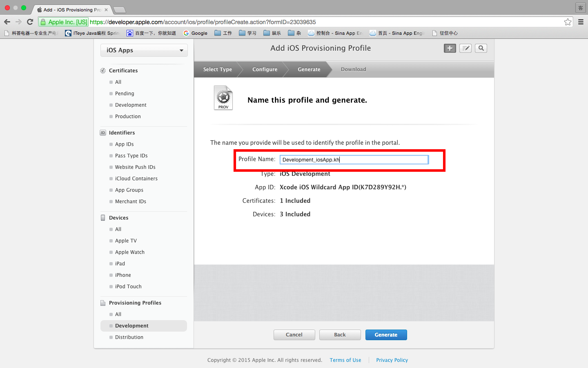Open the 娱乐 bookmark folder
This screenshot has width=588, height=368.
click(x=272, y=33)
